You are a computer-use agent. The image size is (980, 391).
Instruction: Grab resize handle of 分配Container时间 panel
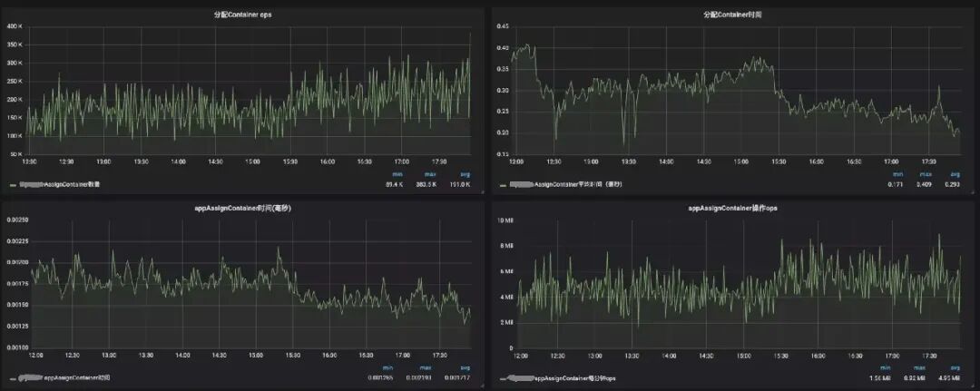(x=973, y=191)
